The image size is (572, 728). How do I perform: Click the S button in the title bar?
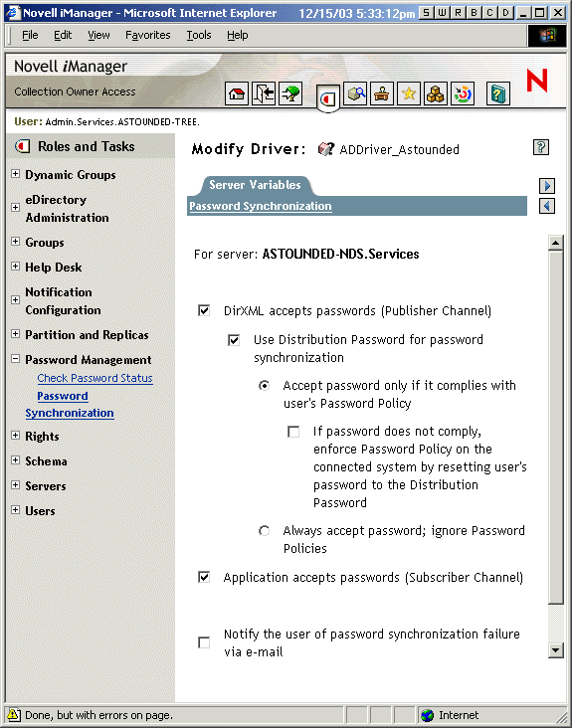coord(426,13)
